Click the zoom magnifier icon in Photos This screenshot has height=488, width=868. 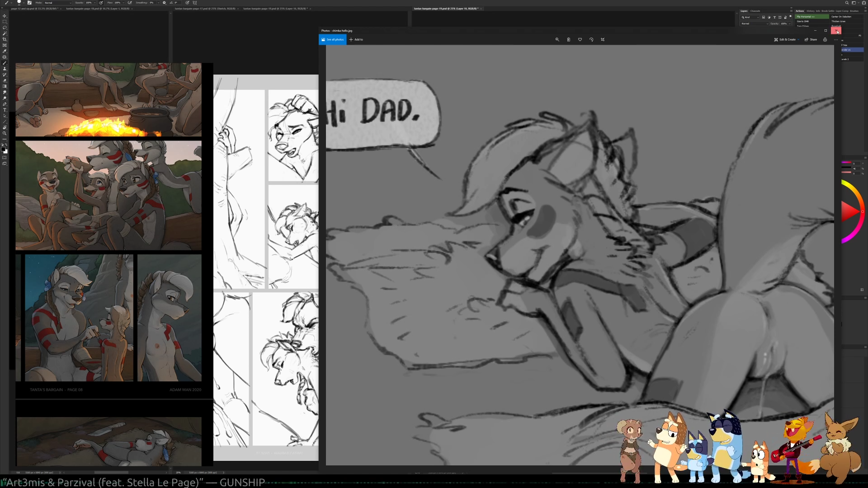(x=557, y=40)
